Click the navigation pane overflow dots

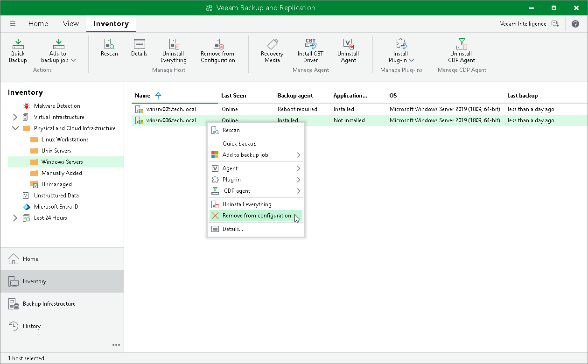click(x=116, y=345)
